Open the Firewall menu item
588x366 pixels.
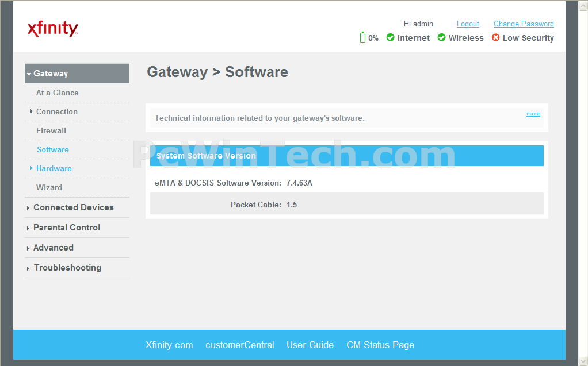51,130
